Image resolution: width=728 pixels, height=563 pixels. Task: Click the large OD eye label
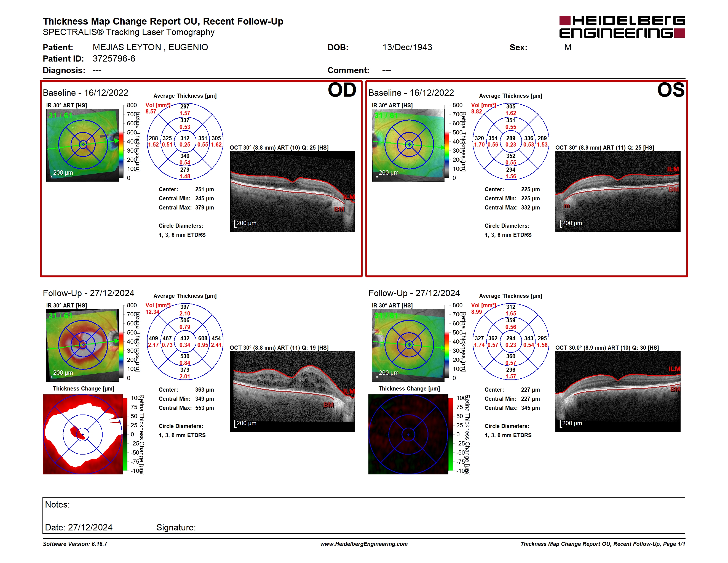pos(342,90)
